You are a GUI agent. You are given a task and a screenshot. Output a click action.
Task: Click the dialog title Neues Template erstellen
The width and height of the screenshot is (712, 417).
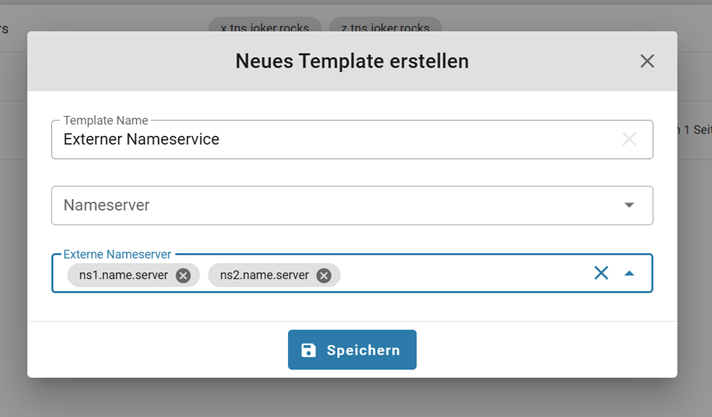tap(352, 61)
